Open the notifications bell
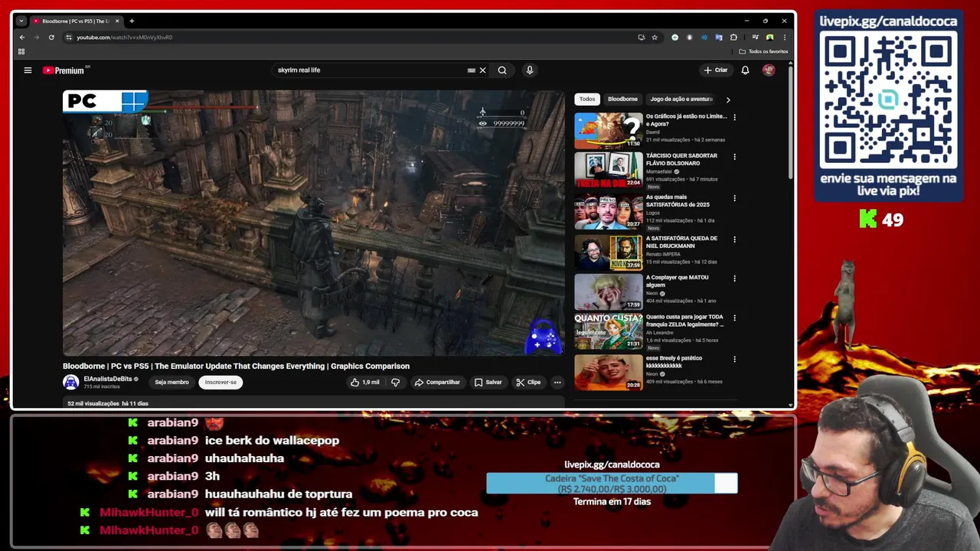 pos(745,70)
